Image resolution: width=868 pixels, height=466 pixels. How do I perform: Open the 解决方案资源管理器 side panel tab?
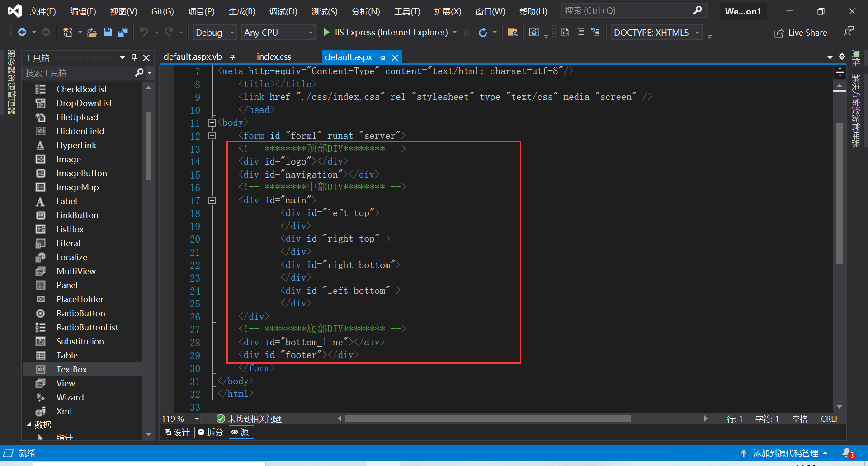coord(856,110)
